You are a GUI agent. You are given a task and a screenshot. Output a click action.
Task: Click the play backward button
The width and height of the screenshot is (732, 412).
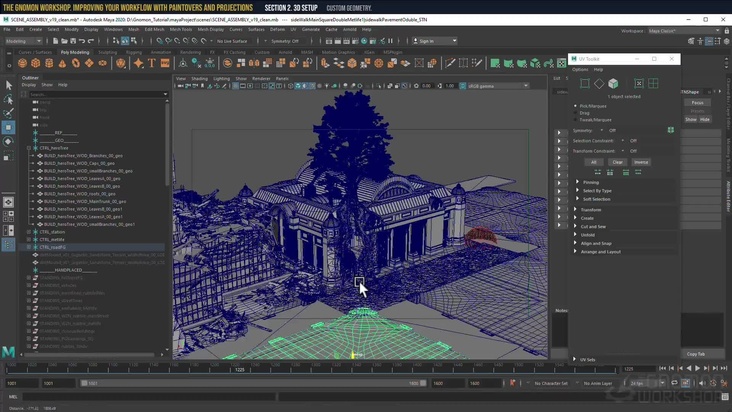689,369
